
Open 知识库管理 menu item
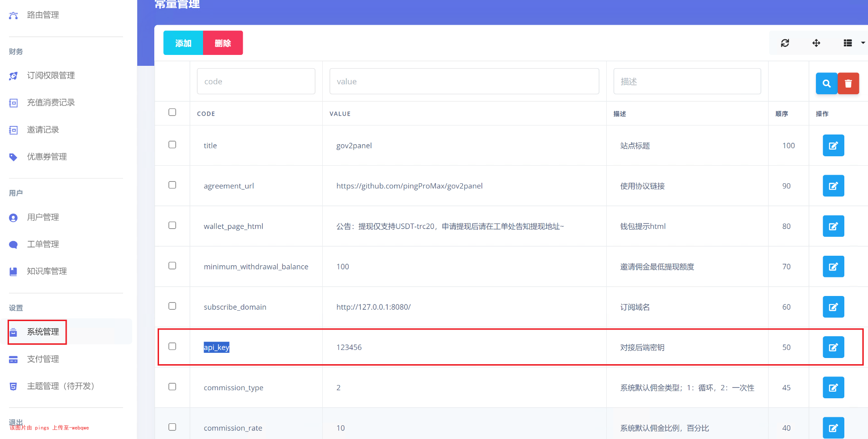tap(47, 271)
